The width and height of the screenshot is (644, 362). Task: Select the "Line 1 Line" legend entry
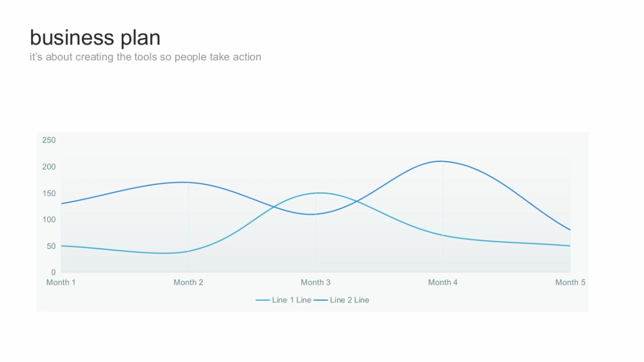(291, 300)
